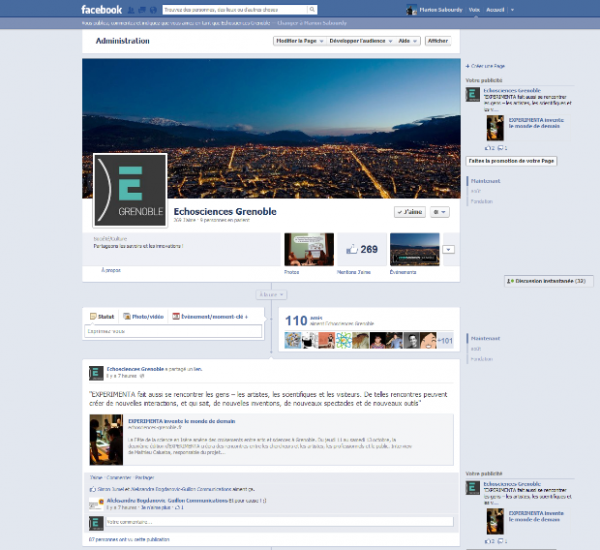
Task: Click the Afficher button
Action: click(438, 41)
